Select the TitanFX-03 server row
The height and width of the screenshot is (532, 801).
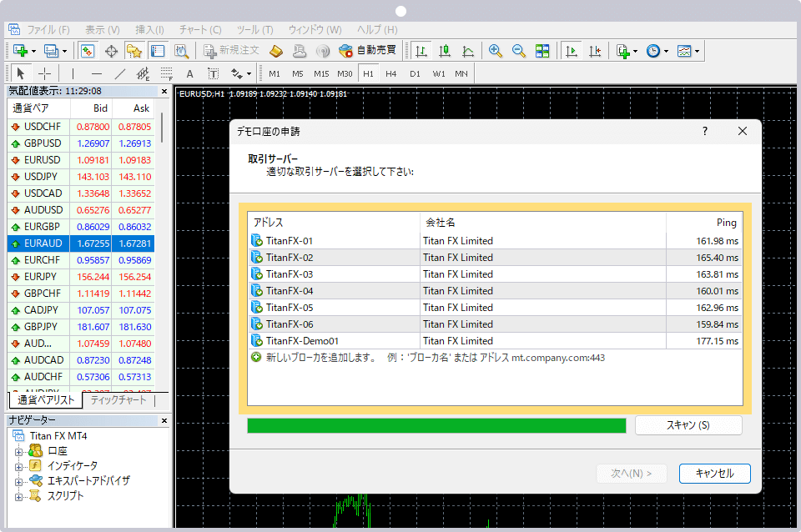pos(495,274)
